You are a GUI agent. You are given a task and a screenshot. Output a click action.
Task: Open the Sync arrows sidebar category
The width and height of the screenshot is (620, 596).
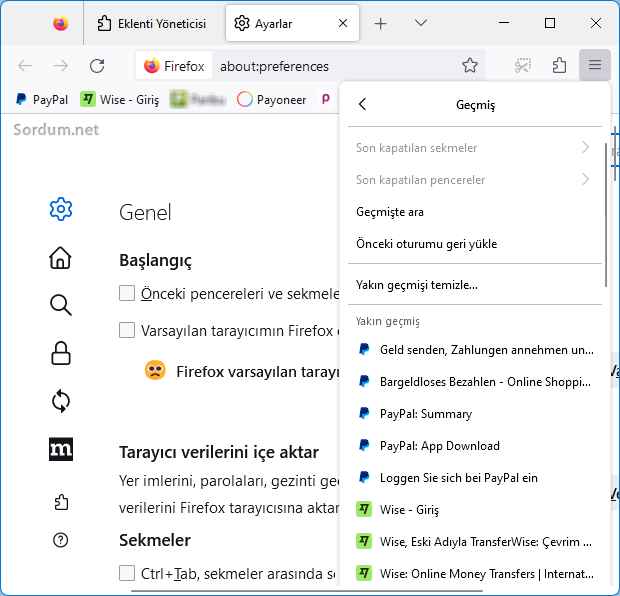(x=61, y=401)
